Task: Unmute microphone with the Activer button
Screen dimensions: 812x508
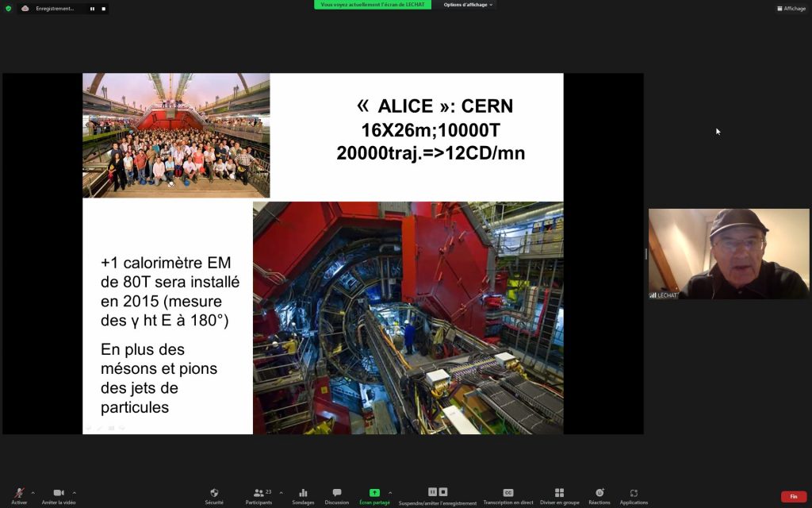Action: (x=19, y=496)
